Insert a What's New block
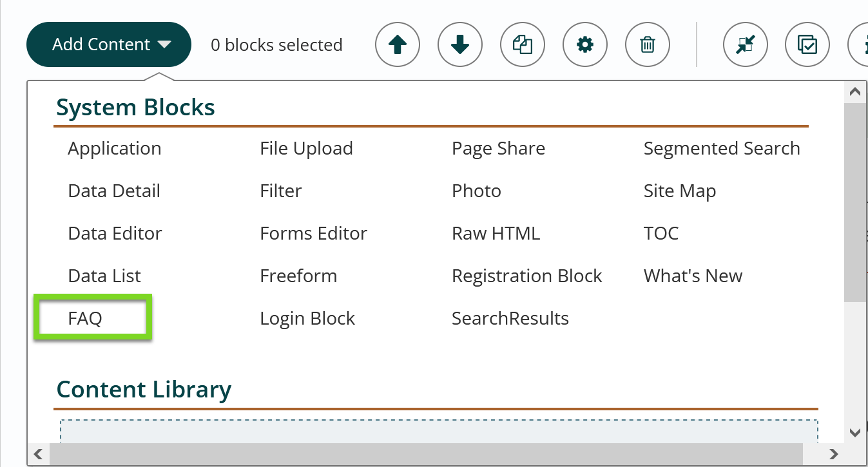This screenshot has width=868, height=467. point(693,276)
